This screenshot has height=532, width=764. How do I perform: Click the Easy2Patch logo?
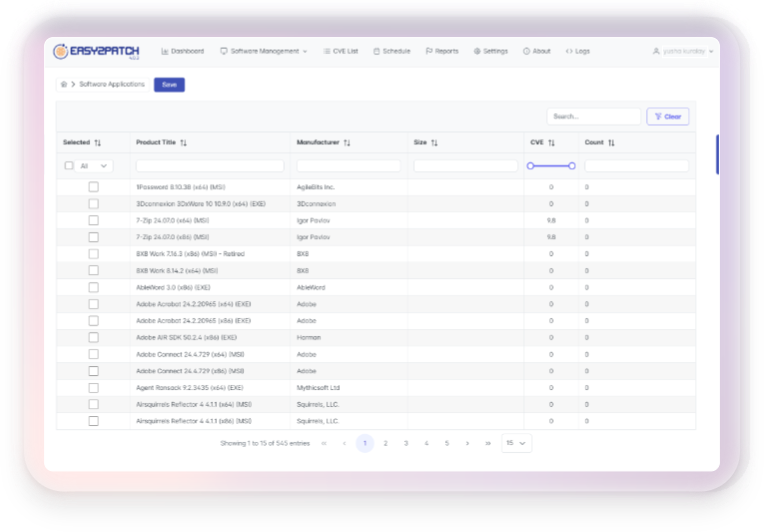click(96, 51)
